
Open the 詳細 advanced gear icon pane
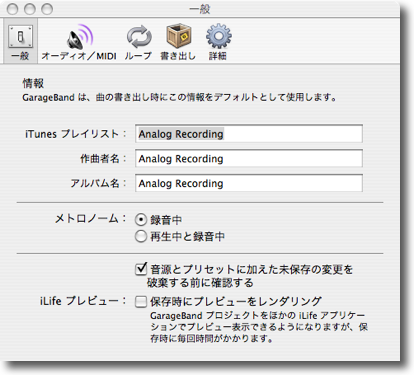[218, 42]
